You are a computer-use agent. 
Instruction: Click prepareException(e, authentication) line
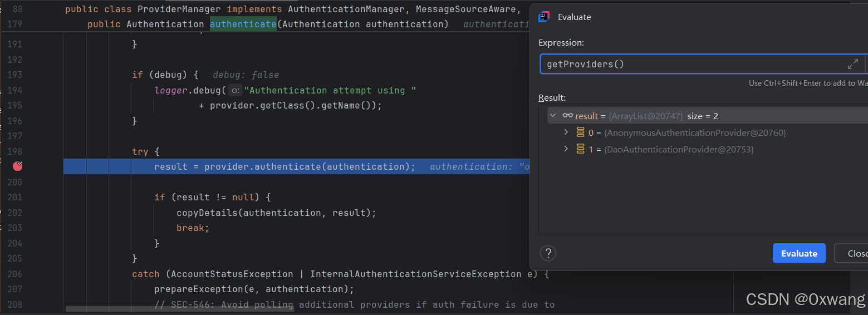[254, 289]
